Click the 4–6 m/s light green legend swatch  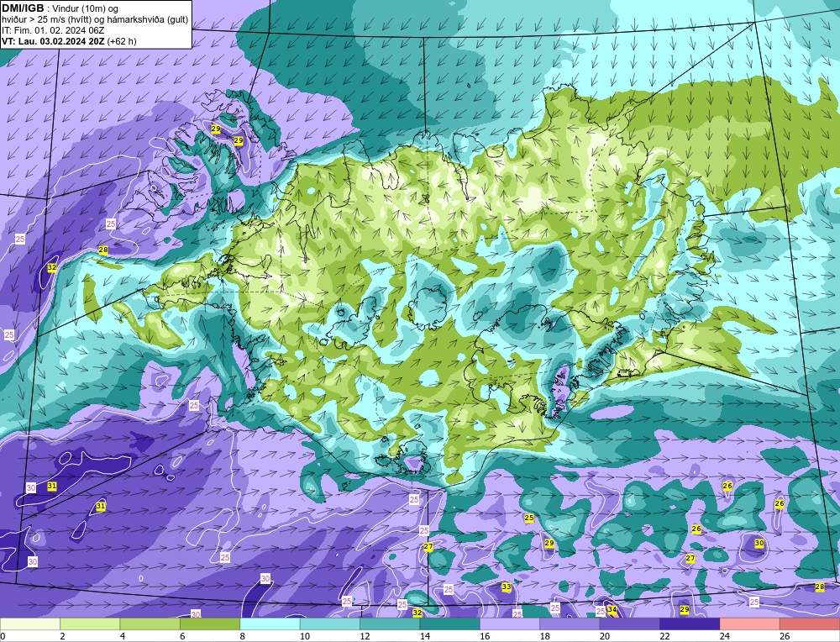click(x=150, y=624)
